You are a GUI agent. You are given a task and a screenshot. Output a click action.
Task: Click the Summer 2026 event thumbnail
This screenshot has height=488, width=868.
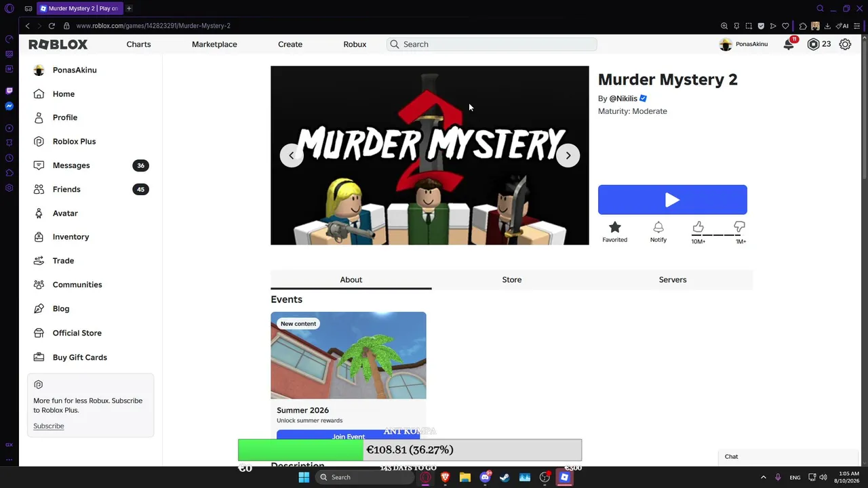click(349, 355)
